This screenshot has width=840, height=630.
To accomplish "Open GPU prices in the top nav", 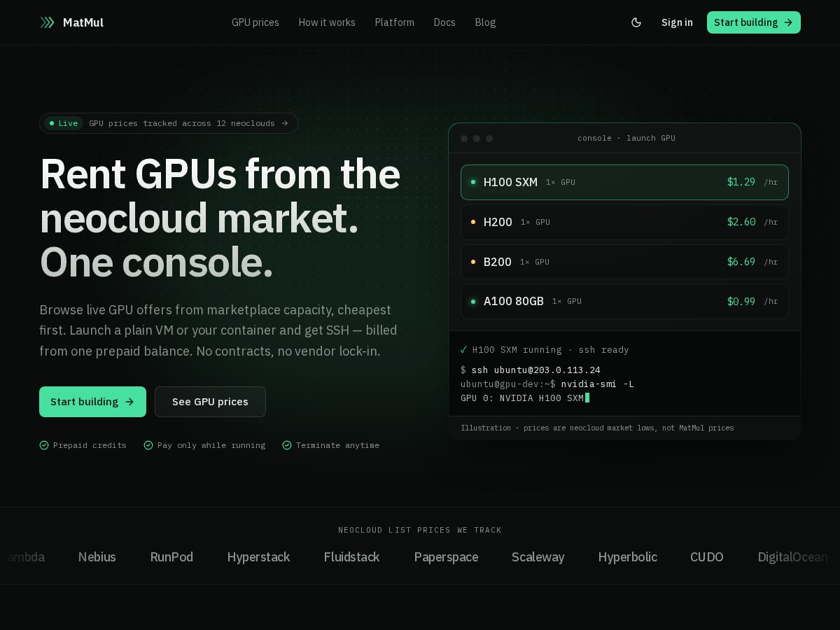I will (x=255, y=22).
